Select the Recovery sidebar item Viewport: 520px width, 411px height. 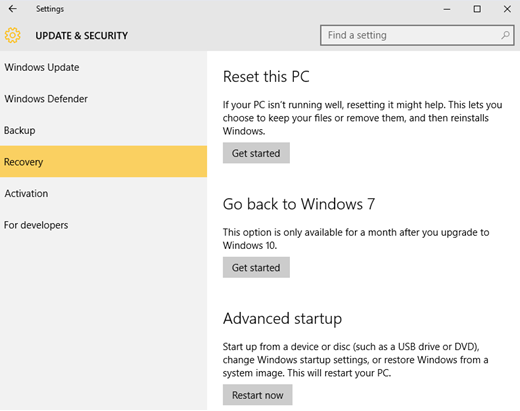coord(103,162)
